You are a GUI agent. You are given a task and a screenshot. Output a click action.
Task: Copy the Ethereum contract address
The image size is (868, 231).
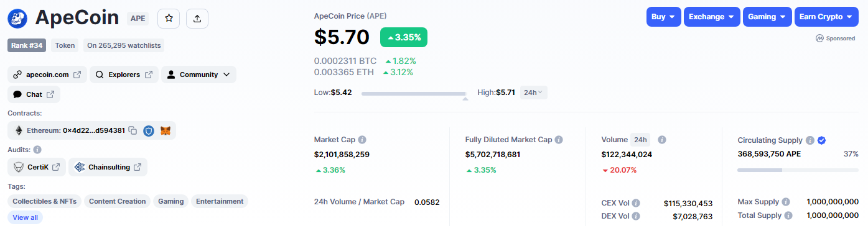point(133,130)
